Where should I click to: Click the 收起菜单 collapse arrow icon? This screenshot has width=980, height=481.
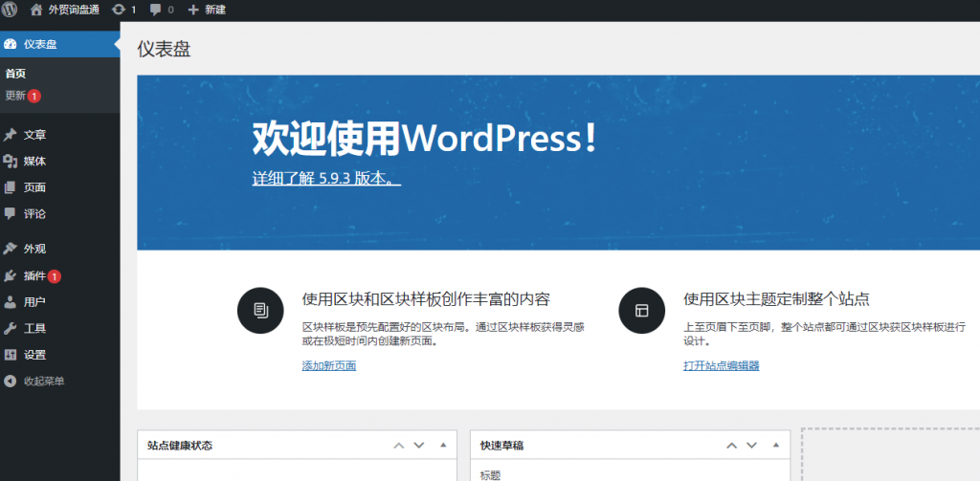pyautogui.click(x=10, y=381)
